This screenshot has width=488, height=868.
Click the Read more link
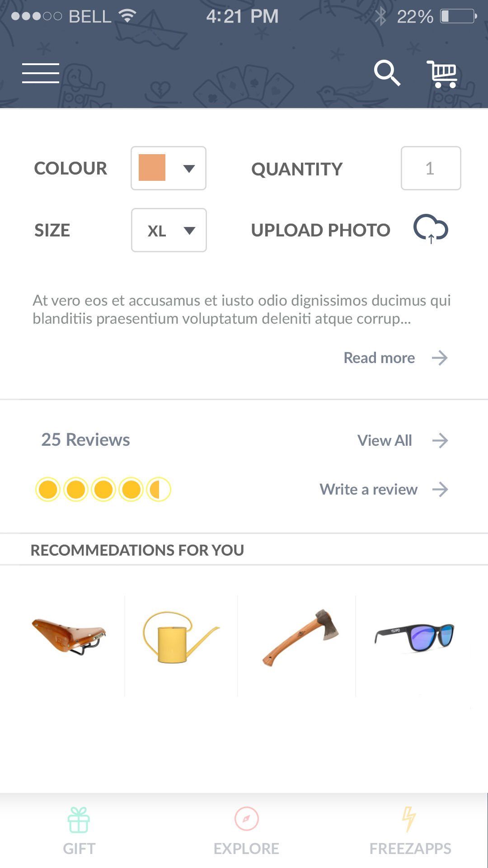click(379, 358)
